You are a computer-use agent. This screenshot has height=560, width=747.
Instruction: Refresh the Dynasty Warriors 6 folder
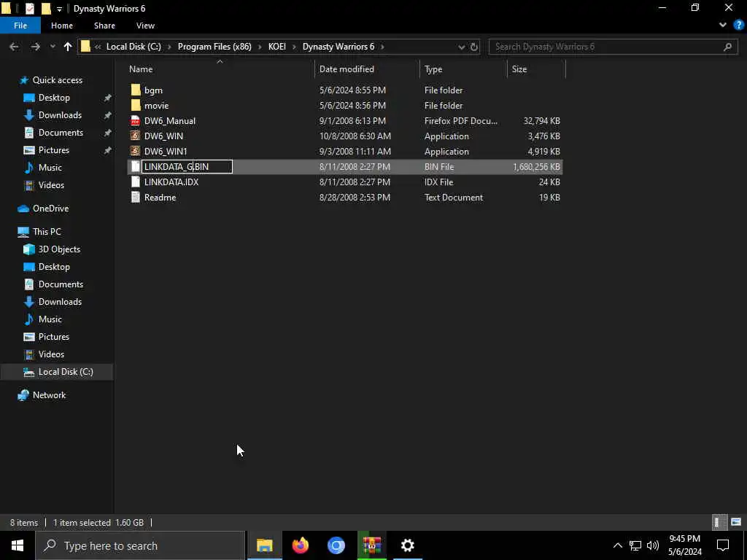474,47
